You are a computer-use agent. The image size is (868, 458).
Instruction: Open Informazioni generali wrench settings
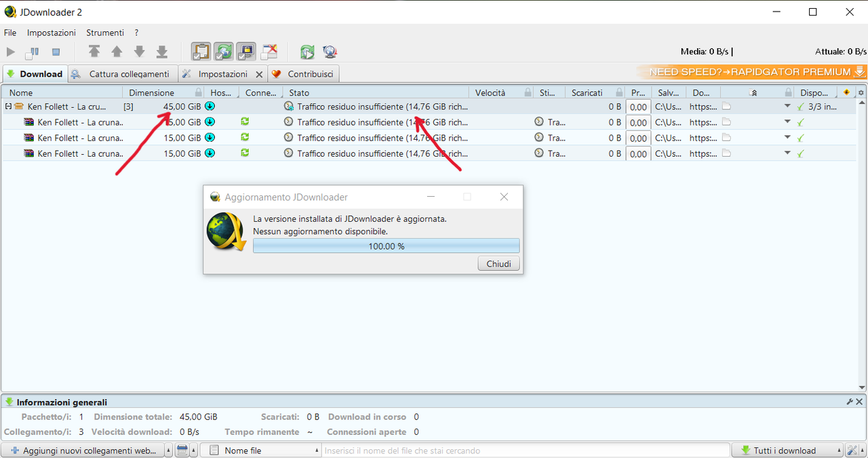point(850,402)
